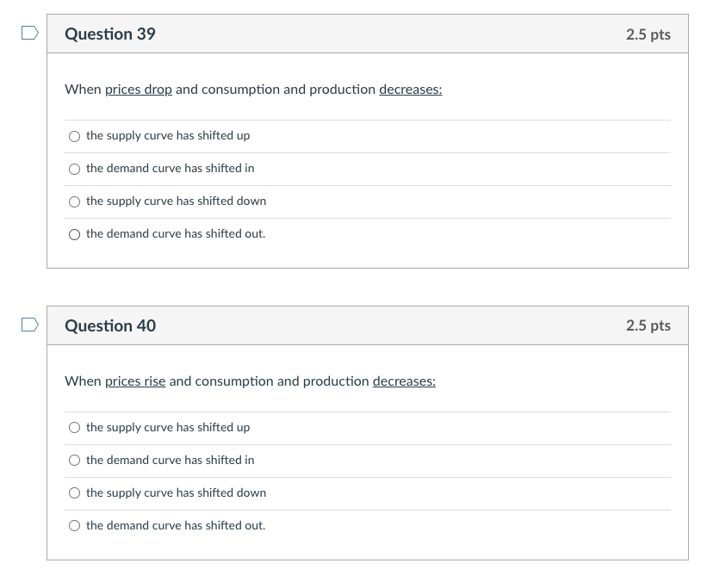This screenshot has width=726, height=588.
Task: Select Question 39 option: supply curve shifted up
Action: tap(74, 136)
